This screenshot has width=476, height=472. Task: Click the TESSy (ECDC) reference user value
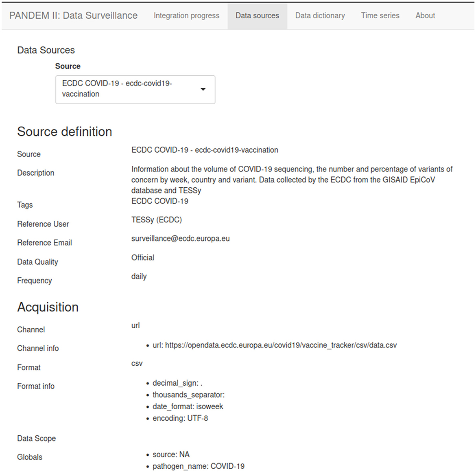coord(156,220)
